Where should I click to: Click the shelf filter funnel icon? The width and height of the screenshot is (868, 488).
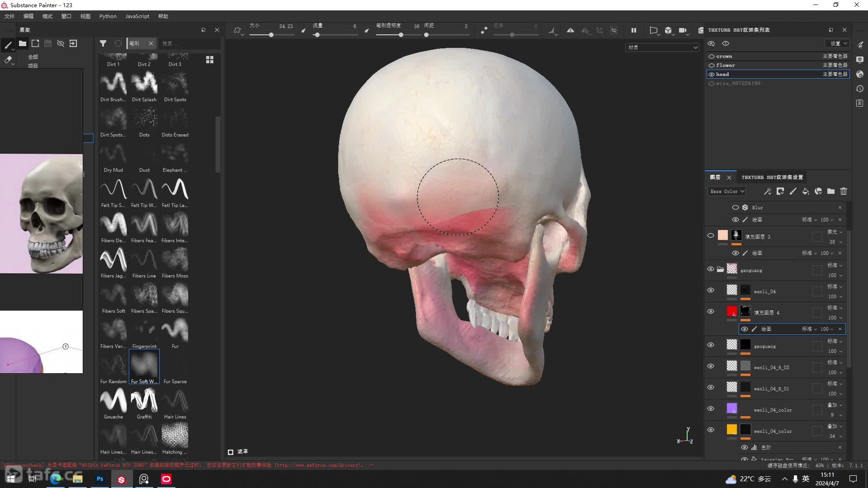pyautogui.click(x=103, y=43)
